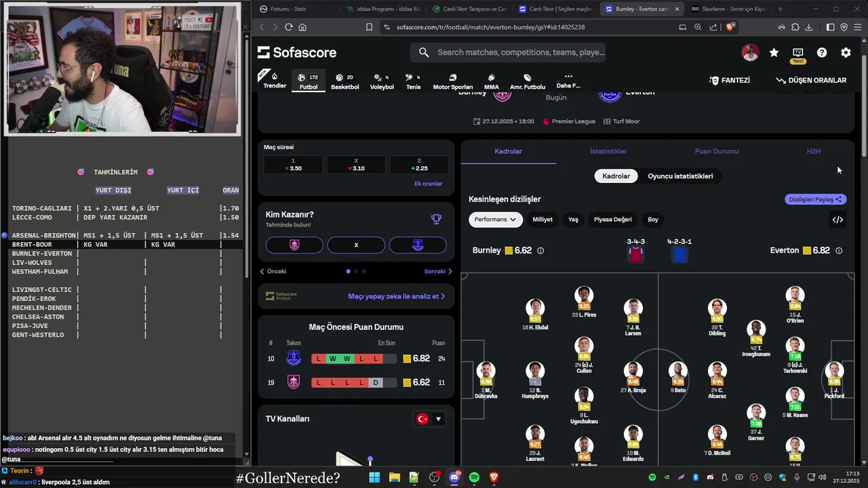Vote for Burnley to win
868x488 pixels.
click(294, 245)
